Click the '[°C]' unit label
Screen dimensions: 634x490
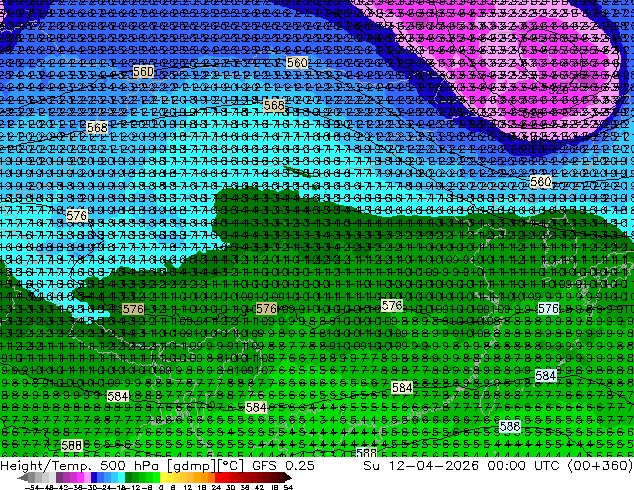(230, 466)
